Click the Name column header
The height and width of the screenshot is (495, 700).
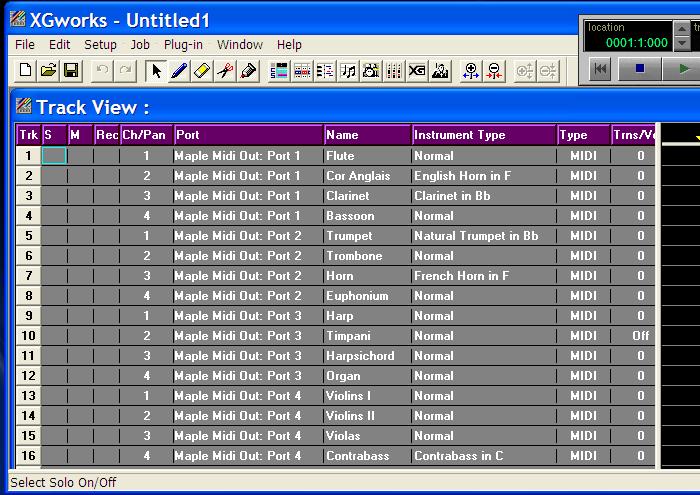click(367, 135)
